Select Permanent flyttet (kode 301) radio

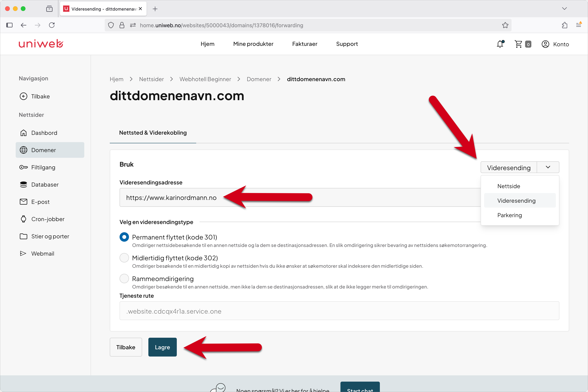124,237
